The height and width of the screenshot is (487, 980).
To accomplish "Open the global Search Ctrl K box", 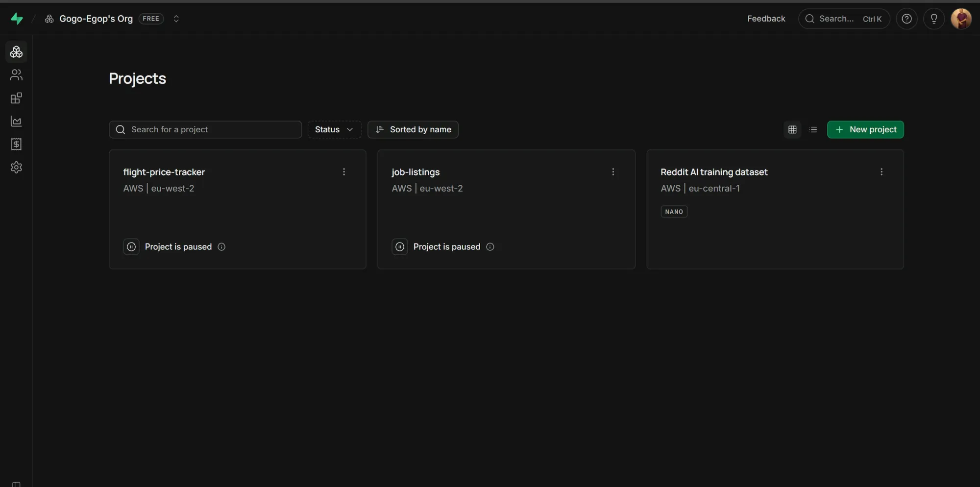I will [x=844, y=19].
